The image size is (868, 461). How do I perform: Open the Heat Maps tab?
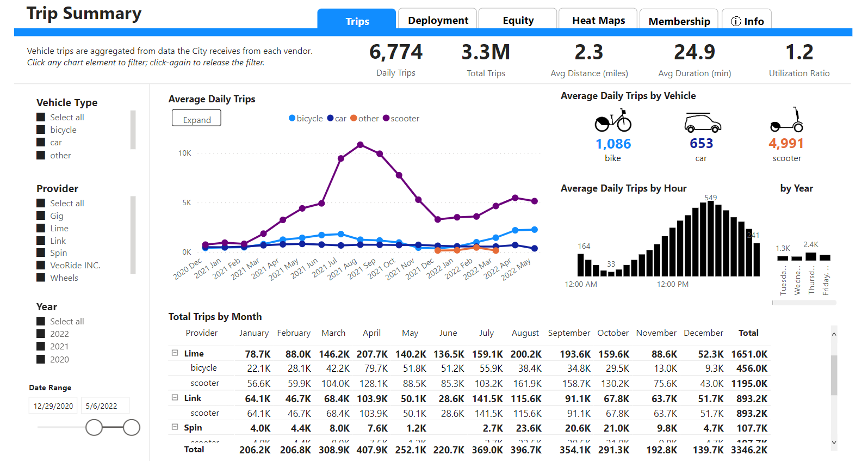pyautogui.click(x=598, y=20)
